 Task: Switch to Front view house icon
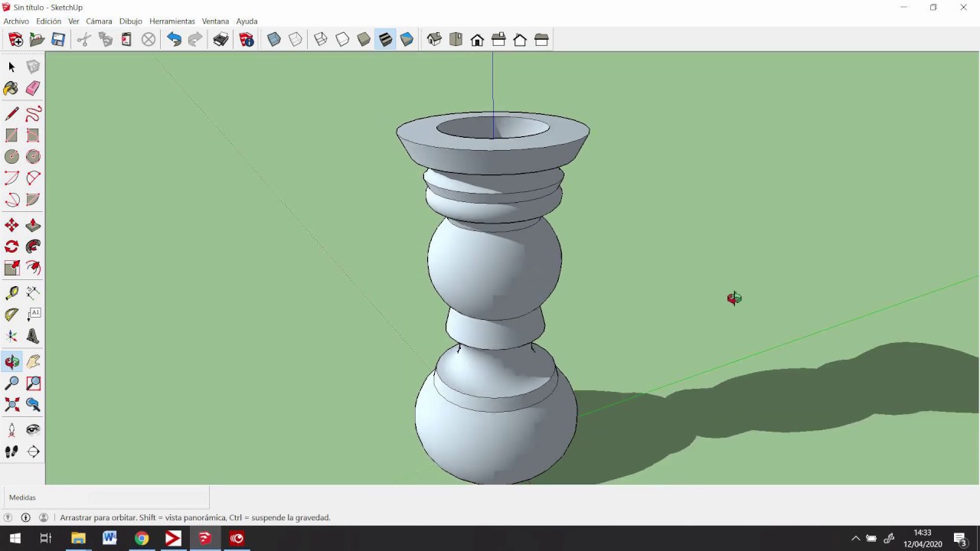477,40
